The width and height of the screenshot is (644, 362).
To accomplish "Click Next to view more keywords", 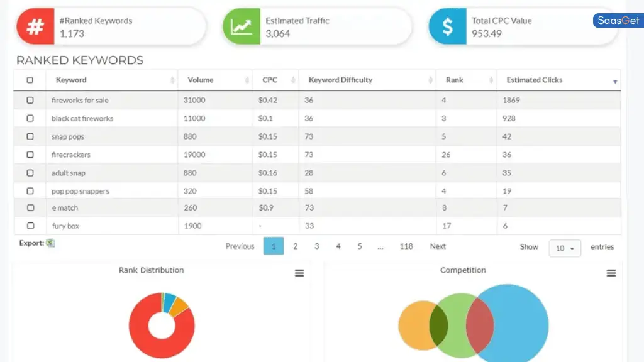I will pos(437,246).
